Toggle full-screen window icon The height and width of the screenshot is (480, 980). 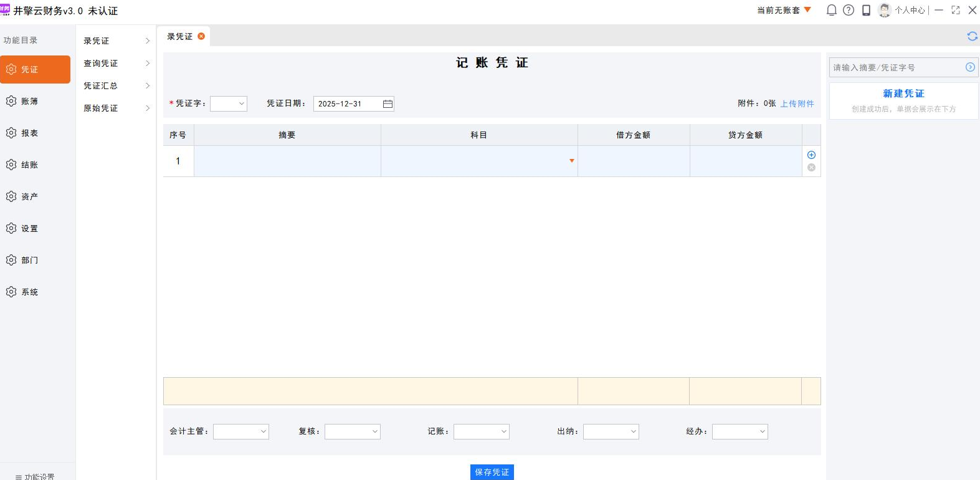point(956,10)
